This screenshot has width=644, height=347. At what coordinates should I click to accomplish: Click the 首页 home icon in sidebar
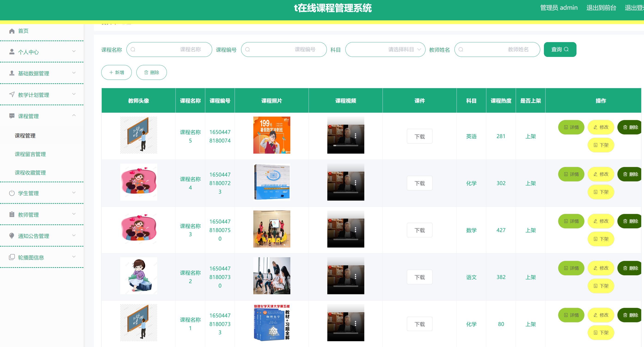[12, 31]
